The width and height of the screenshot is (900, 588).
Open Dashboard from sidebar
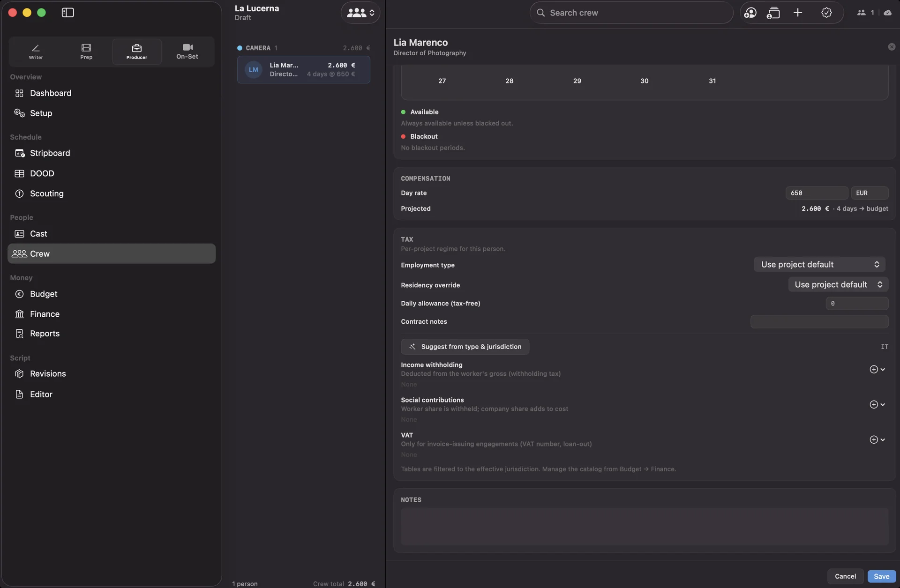[112, 93]
